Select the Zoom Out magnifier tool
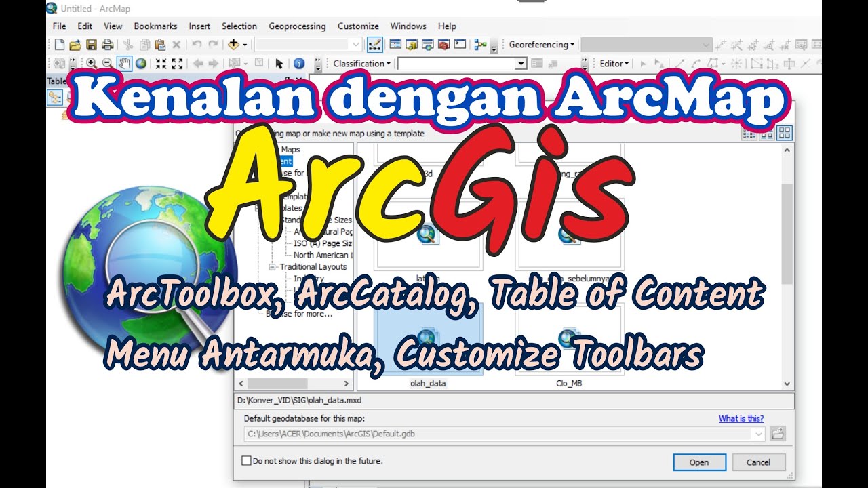868x488 pixels. 107,64
